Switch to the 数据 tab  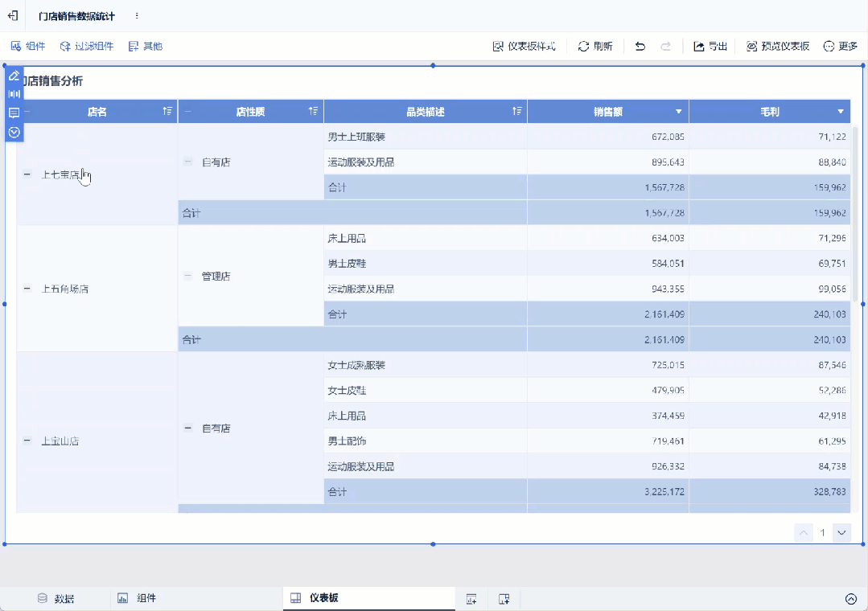tap(58, 598)
